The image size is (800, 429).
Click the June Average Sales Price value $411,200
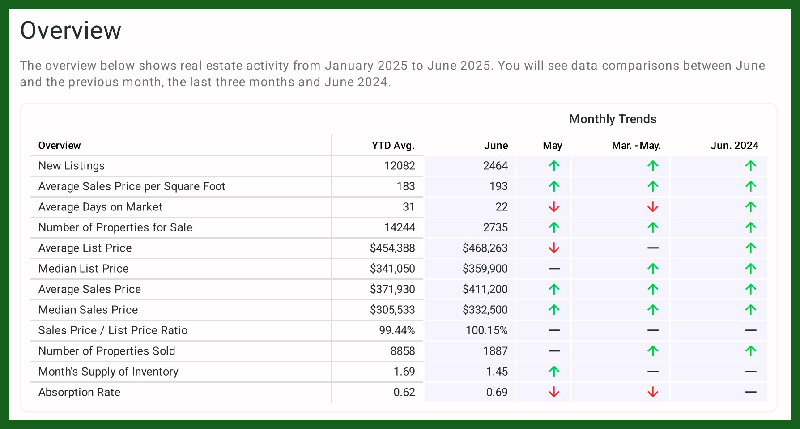coord(486,289)
